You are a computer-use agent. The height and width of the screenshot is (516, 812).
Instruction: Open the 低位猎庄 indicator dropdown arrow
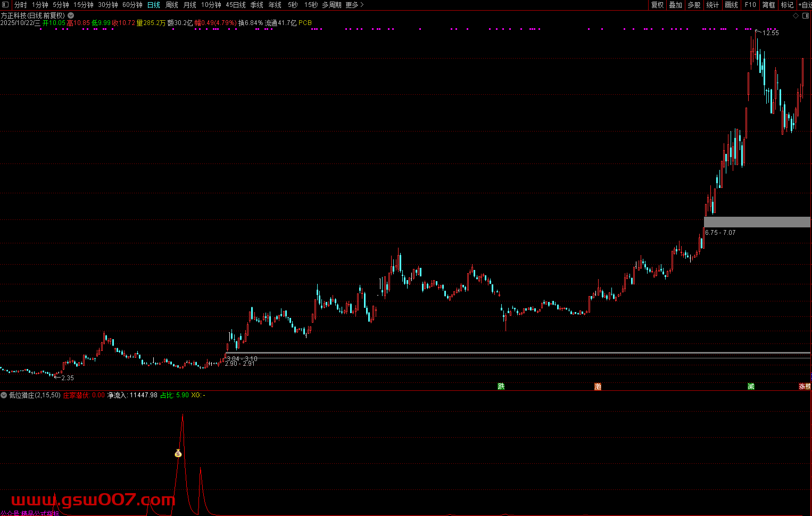pos(4,395)
